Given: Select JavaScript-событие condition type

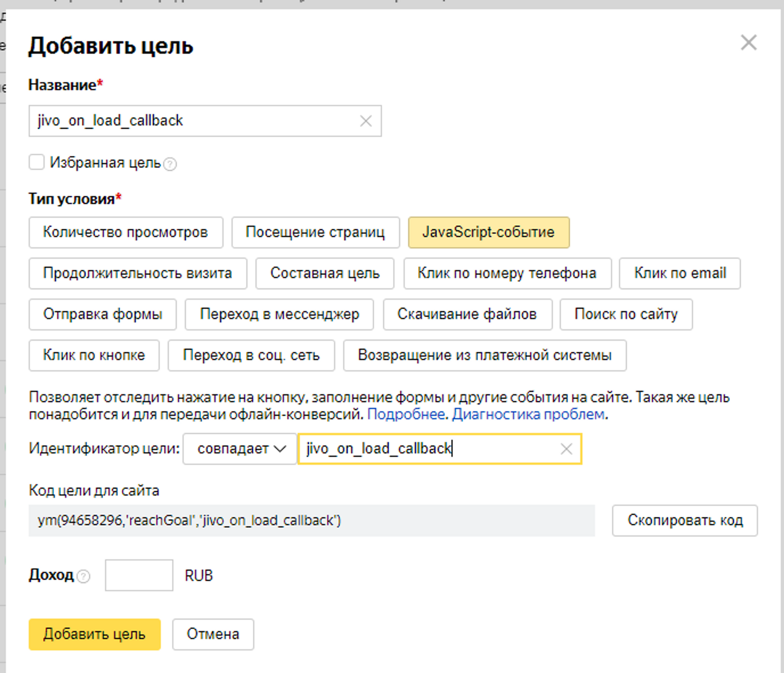Looking at the screenshot, I should click(488, 232).
